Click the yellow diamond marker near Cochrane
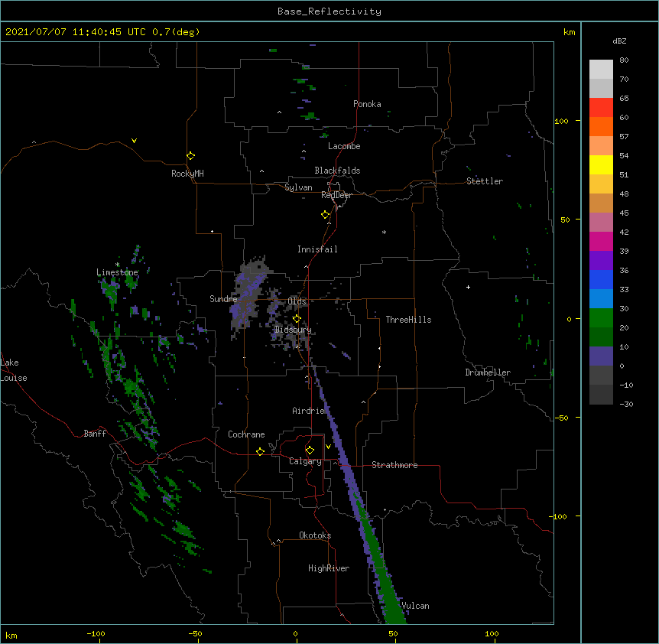 point(260,451)
